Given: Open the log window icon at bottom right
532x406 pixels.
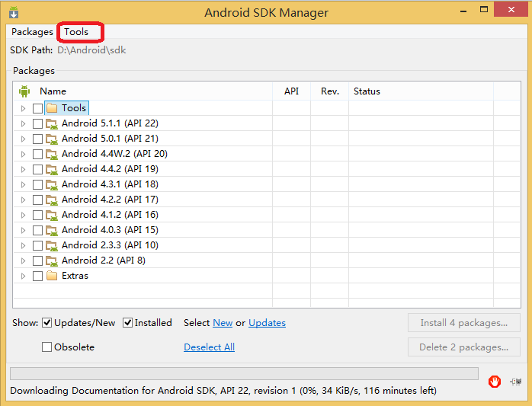Looking at the screenshot, I should click(516, 382).
